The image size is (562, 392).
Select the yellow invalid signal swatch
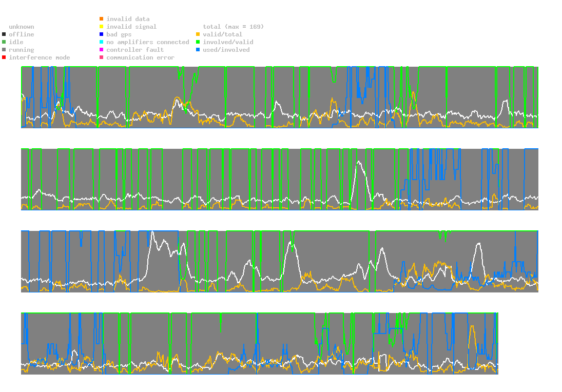[102, 27]
